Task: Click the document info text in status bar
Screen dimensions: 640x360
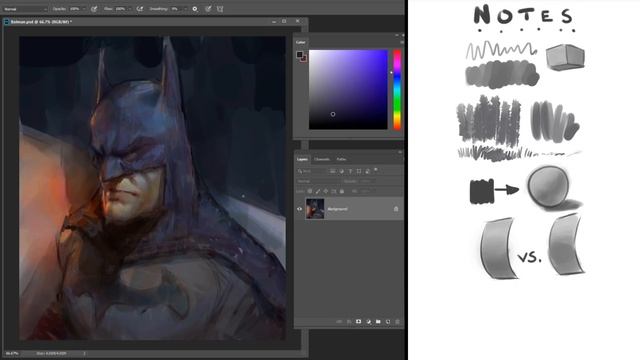Action: 51,353
